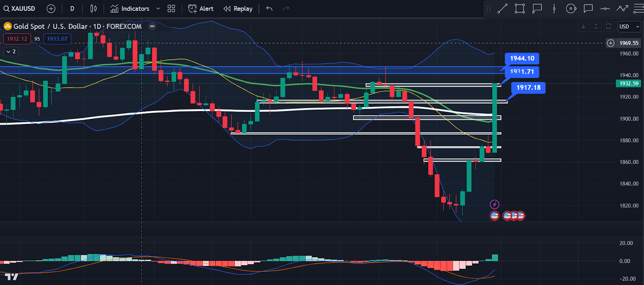Select the Horizontal Line tool

[x=605, y=8]
